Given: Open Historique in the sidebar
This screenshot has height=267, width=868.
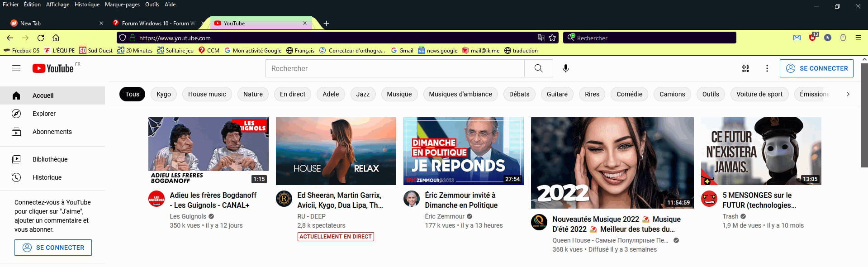Looking at the screenshot, I should [x=52, y=177].
